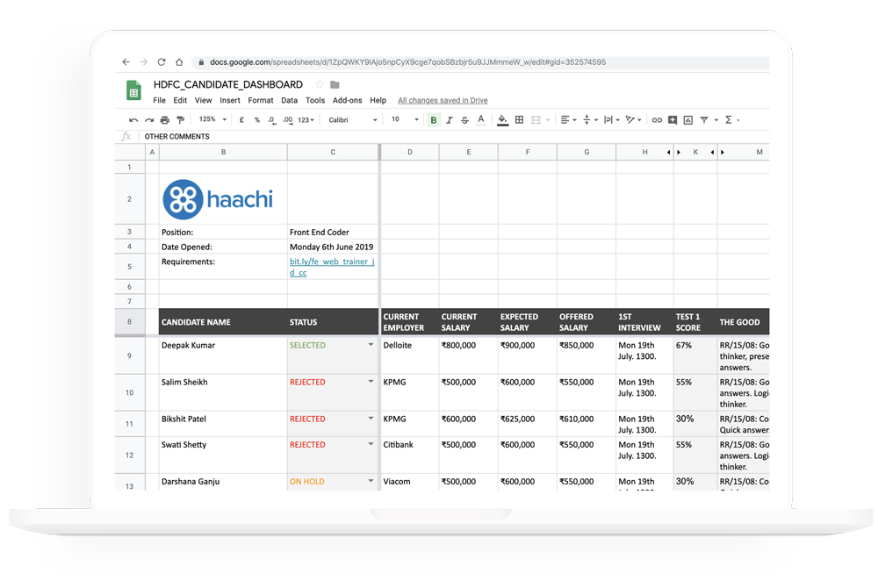
Task: Open the Edit menu
Action: 180,100
